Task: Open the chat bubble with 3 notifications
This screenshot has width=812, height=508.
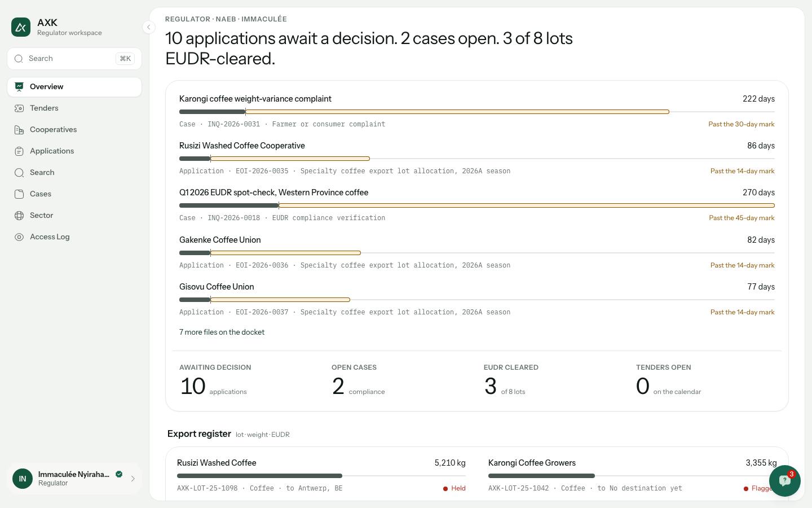Action: (784, 480)
